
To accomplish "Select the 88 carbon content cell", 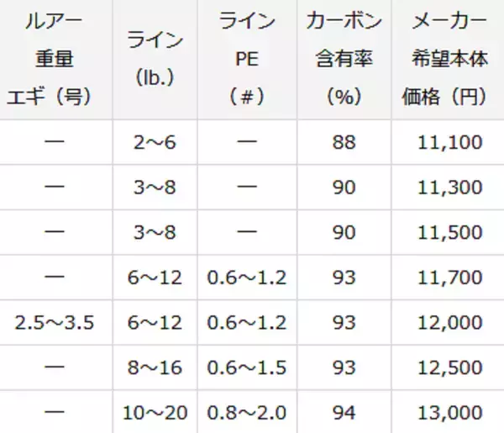I will [x=343, y=142].
